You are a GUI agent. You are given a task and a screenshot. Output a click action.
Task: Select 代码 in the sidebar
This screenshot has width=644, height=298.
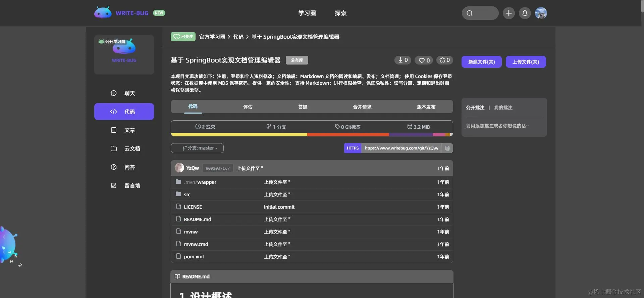(x=124, y=112)
